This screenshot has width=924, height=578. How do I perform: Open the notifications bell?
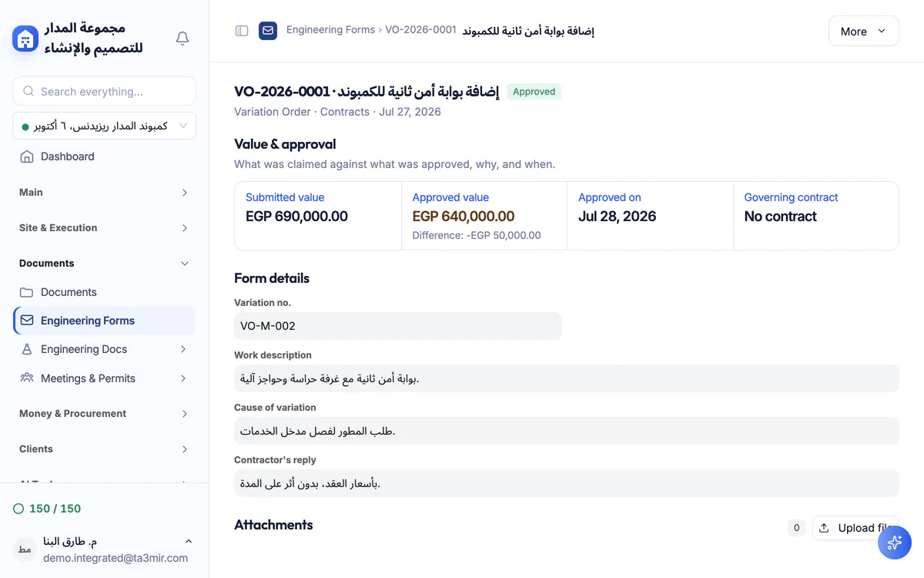[182, 38]
